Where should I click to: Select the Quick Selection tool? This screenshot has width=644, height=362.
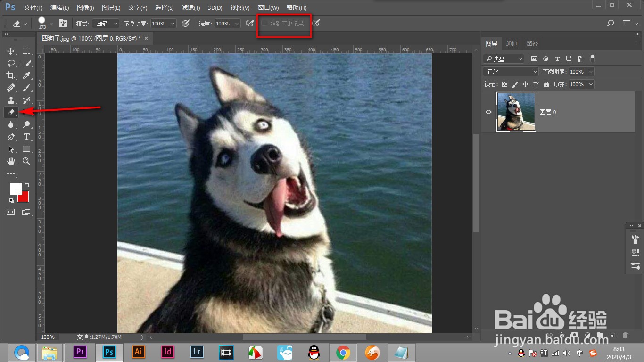click(x=26, y=63)
